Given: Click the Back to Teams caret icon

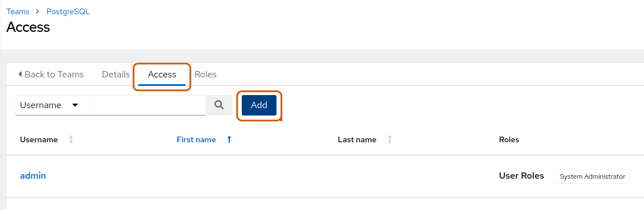Looking at the screenshot, I should click(x=20, y=75).
